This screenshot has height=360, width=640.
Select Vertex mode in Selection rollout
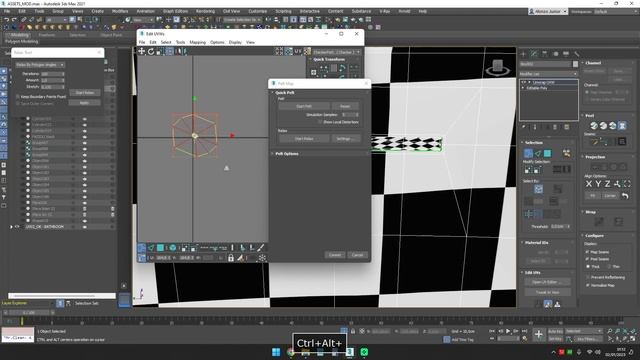528,153
